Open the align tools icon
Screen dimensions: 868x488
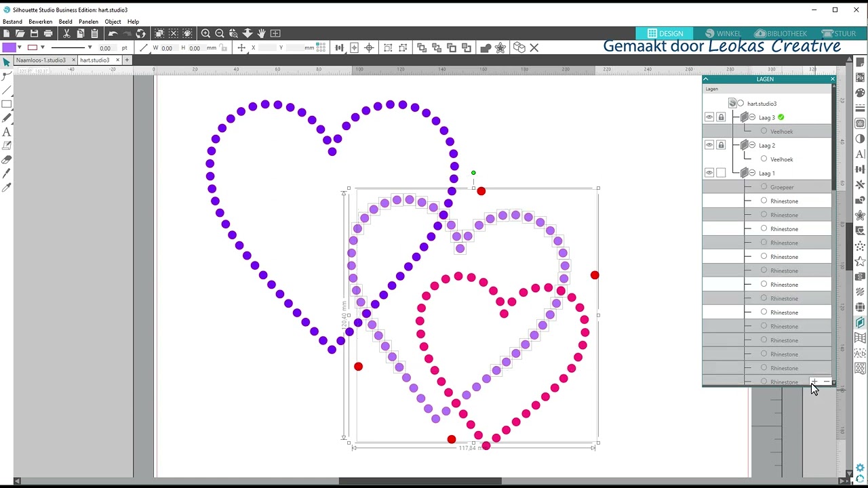coord(339,47)
